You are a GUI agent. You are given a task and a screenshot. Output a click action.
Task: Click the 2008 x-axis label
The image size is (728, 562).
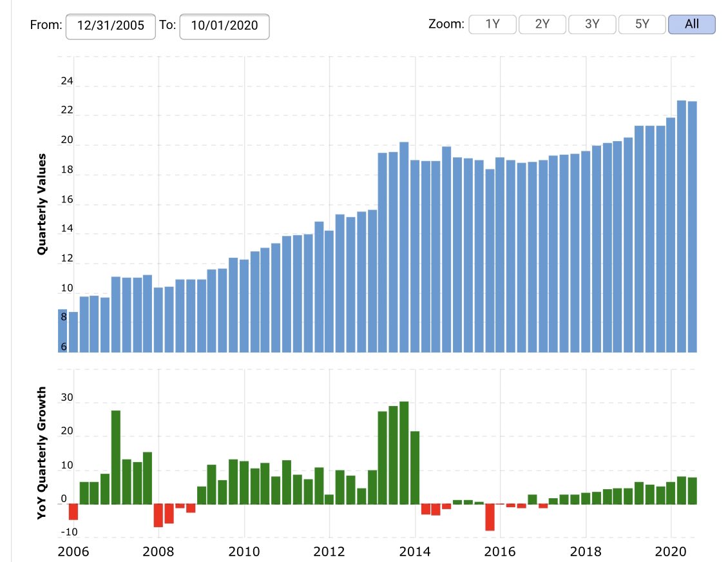[158, 551]
